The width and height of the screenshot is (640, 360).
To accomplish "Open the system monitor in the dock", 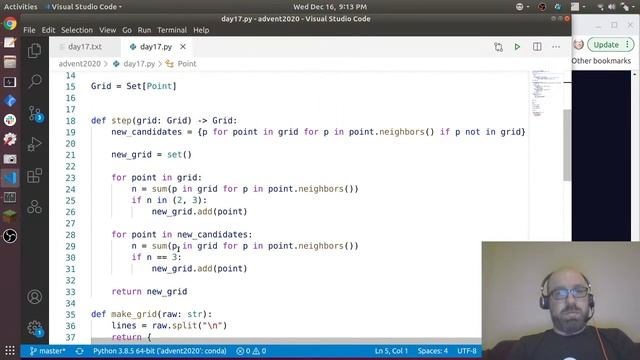I will click(10, 198).
